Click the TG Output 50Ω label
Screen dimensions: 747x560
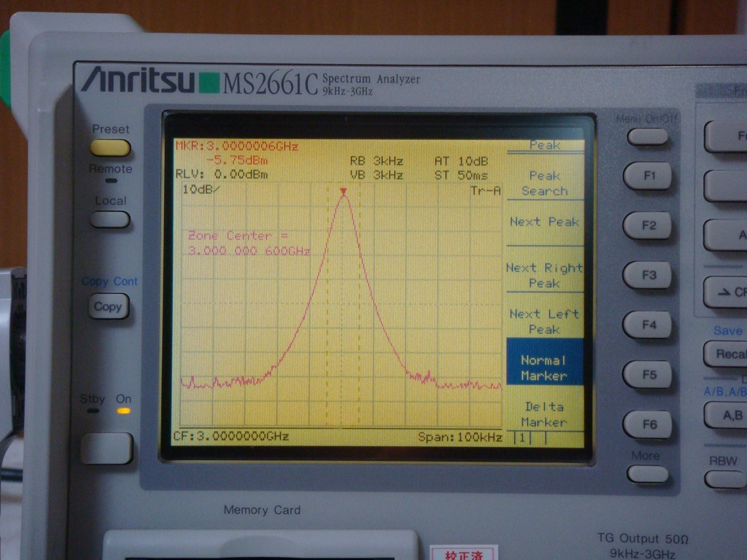(643, 539)
